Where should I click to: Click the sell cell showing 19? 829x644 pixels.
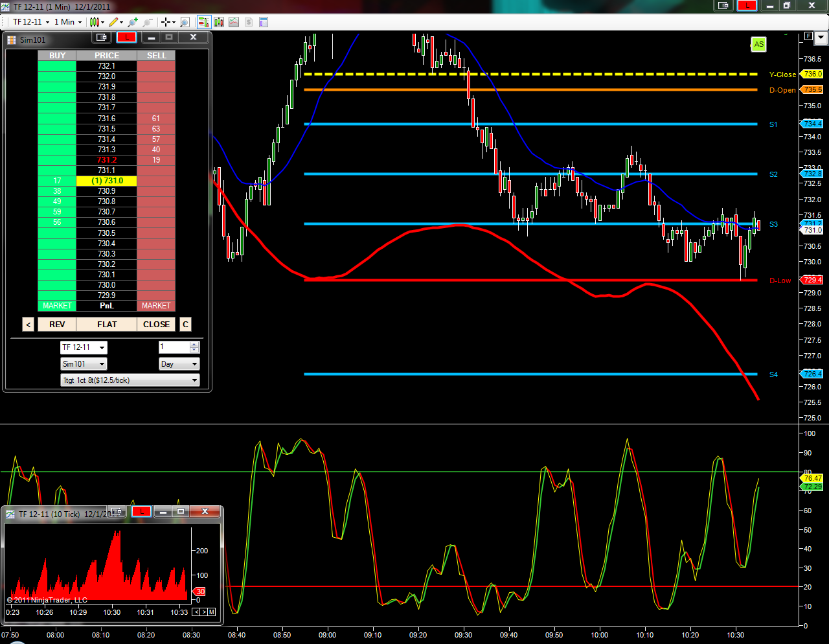click(x=156, y=160)
